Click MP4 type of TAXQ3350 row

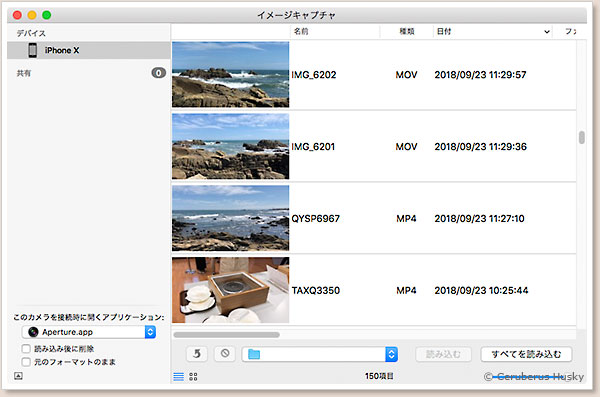pos(406,291)
